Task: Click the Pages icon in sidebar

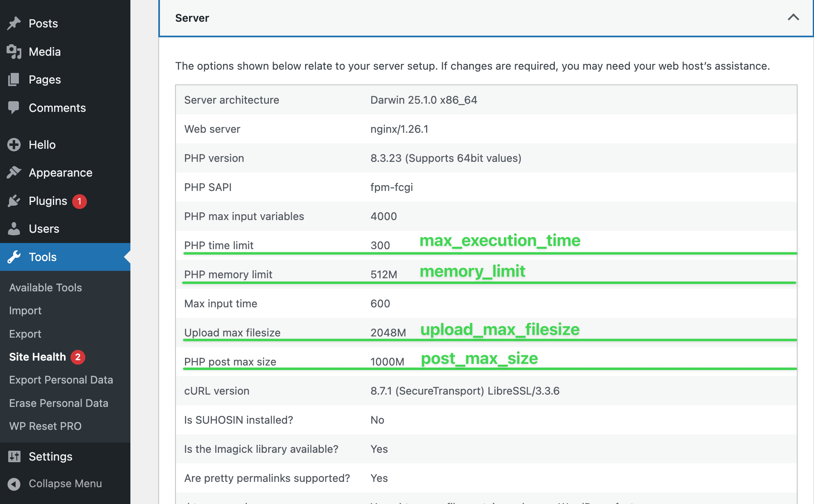Action: tap(14, 79)
